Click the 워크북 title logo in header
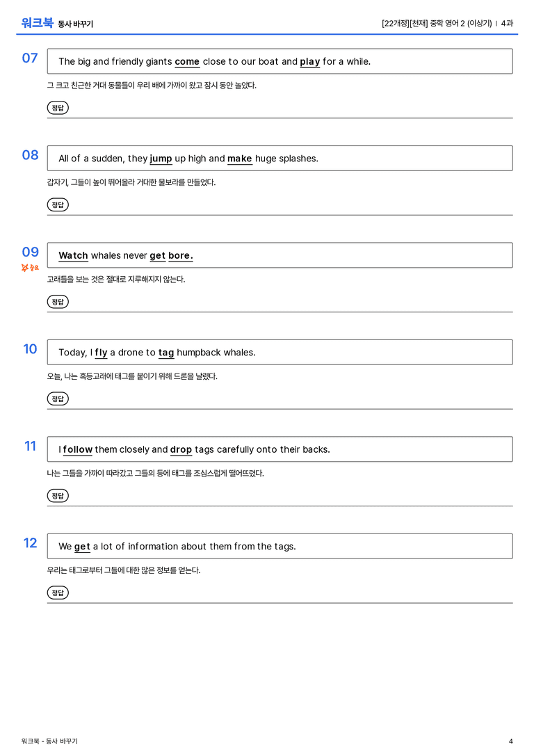 coord(37,23)
